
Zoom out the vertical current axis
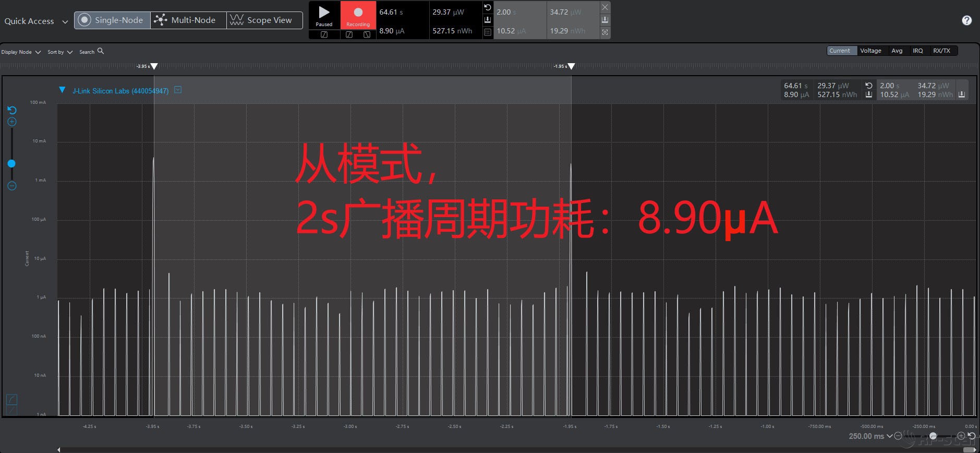click(x=12, y=186)
